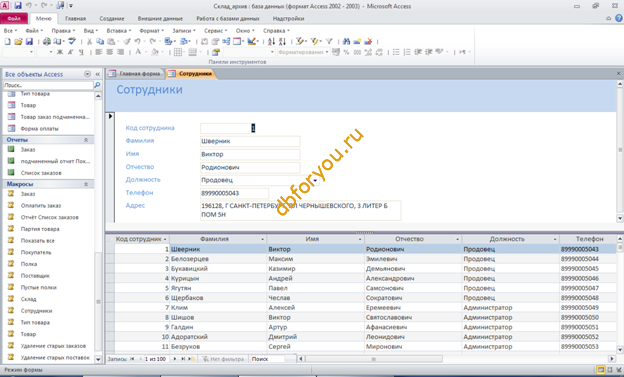624x377 pixels.
Task: Run the spell check icon
Action: (x=72, y=41)
